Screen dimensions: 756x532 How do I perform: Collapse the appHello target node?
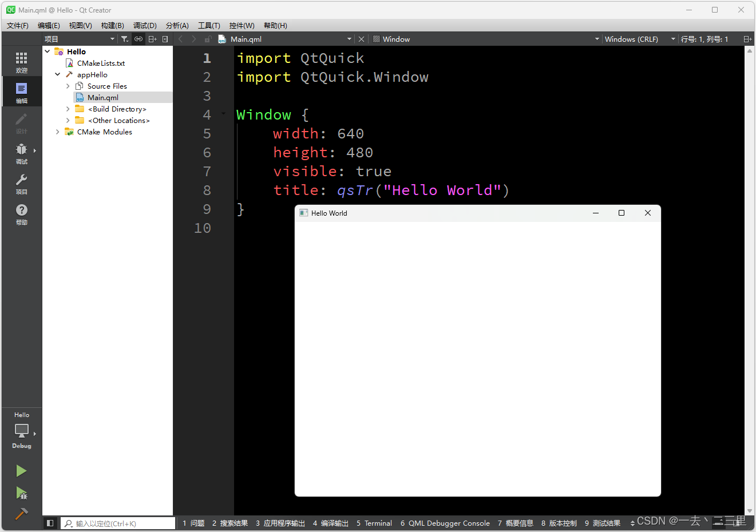[x=58, y=74]
